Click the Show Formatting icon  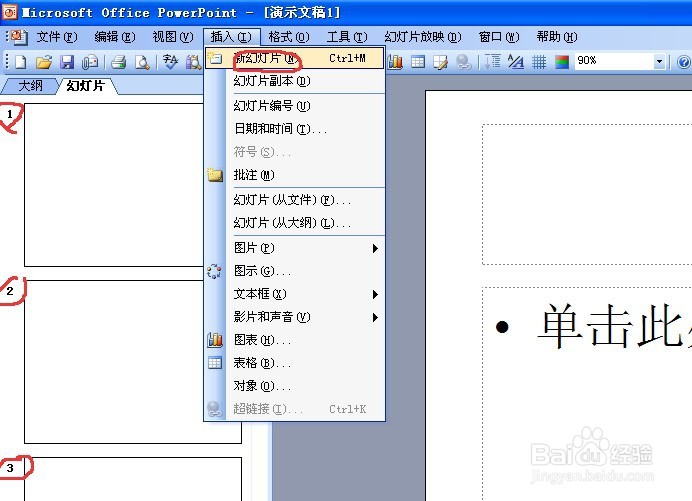515,62
